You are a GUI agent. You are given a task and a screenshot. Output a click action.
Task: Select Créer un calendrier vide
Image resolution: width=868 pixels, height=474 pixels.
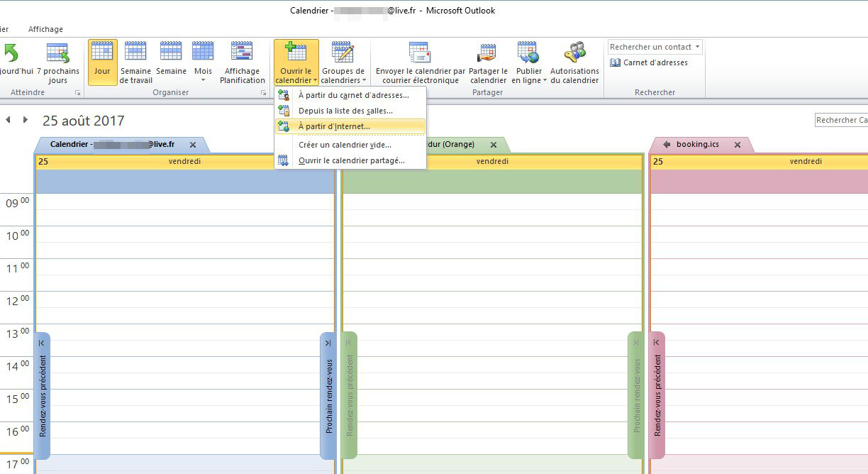(x=345, y=145)
